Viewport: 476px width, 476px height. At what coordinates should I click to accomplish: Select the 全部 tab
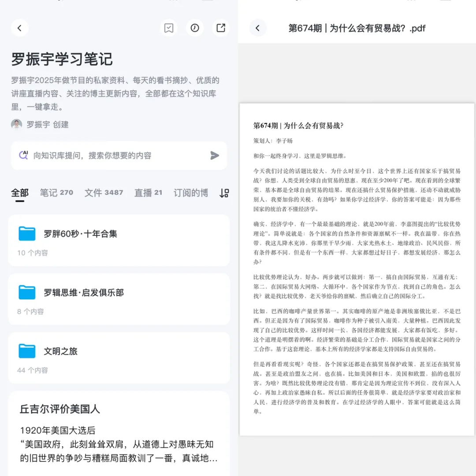point(20,193)
